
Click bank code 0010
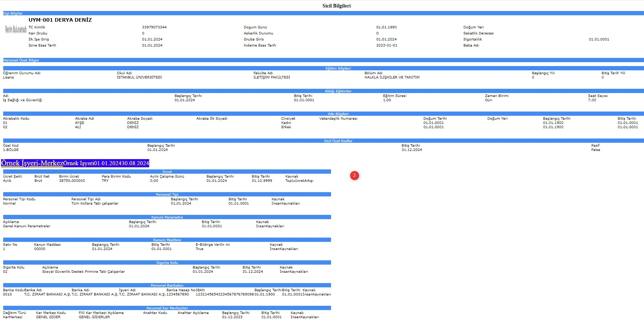coord(7,294)
